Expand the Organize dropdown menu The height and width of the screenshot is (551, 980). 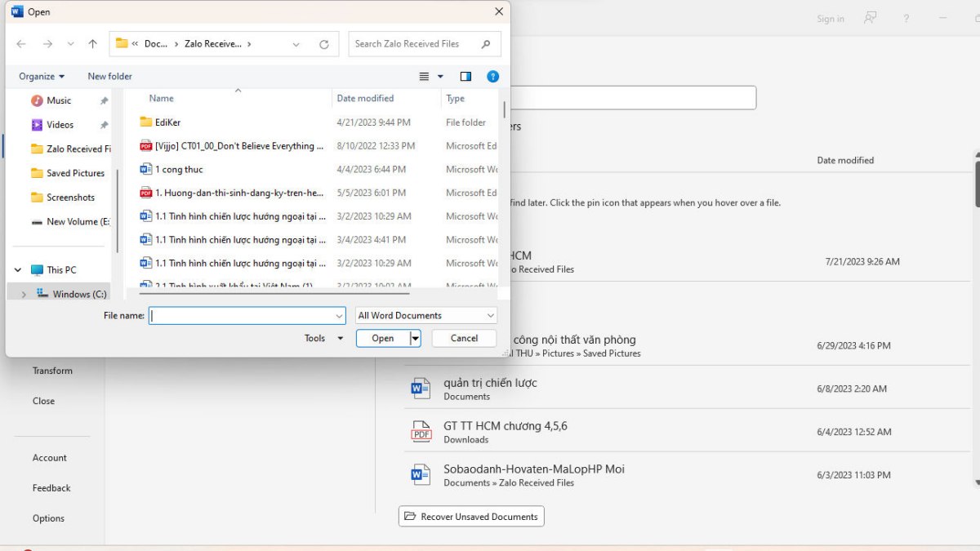[x=42, y=77]
